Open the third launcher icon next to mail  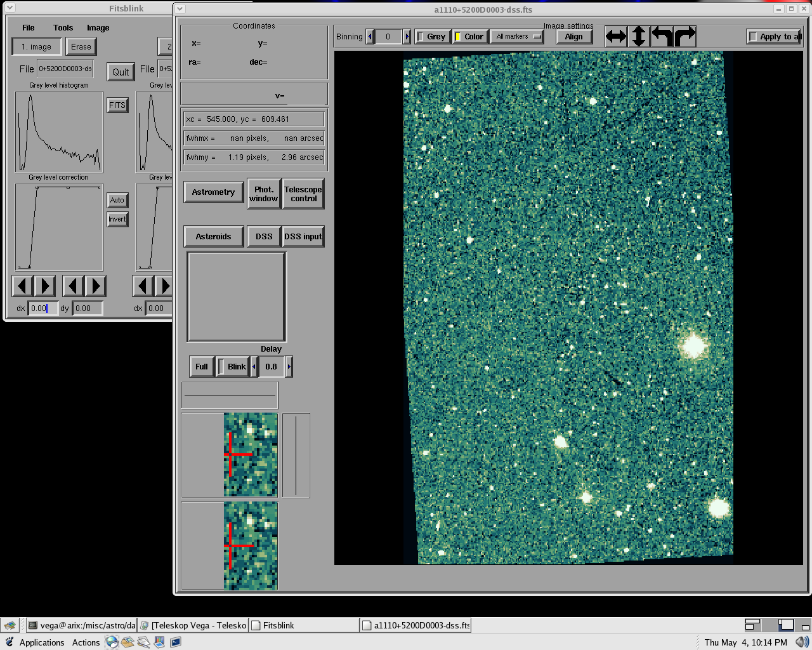click(143, 642)
